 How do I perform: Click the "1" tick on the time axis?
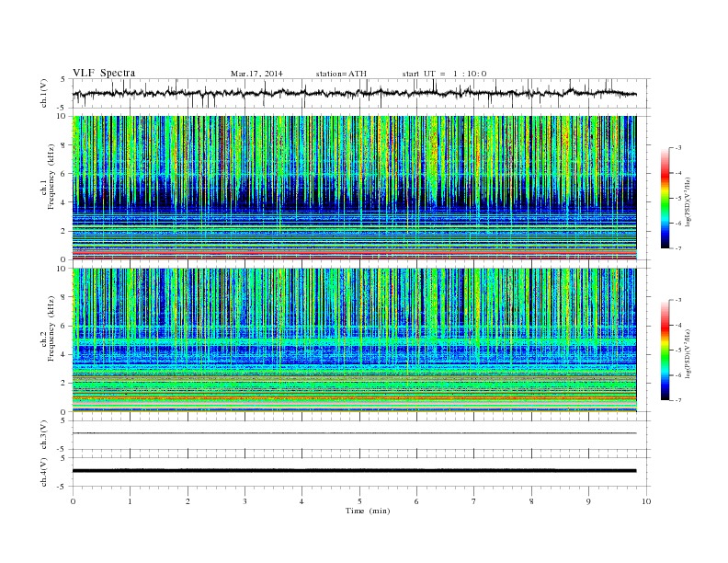(x=130, y=501)
